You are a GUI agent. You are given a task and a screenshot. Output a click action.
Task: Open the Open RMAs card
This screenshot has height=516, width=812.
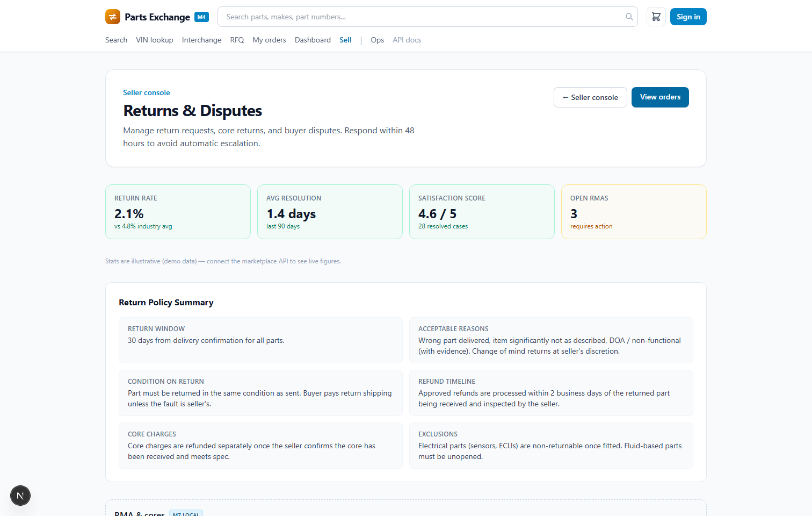pos(634,212)
